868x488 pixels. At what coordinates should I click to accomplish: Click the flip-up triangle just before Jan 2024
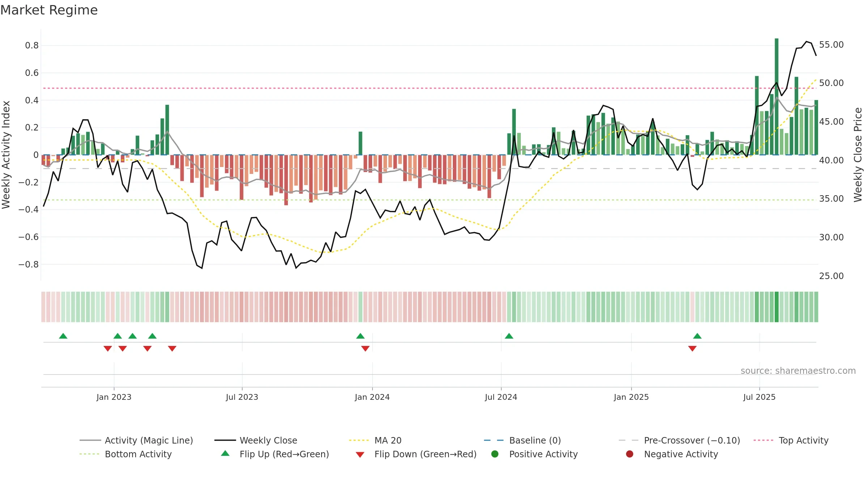click(360, 336)
